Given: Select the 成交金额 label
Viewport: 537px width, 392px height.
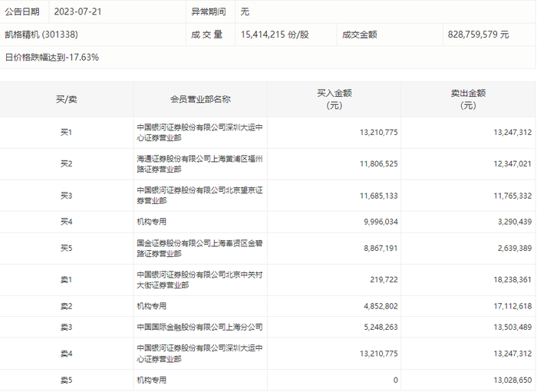Looking at the screenshot, I should click(x=360, y=35).
